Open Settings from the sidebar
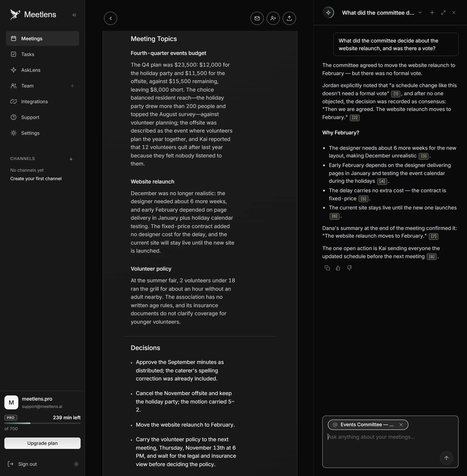The height and width of the screenshot is (476, 467). coord(42,133)
